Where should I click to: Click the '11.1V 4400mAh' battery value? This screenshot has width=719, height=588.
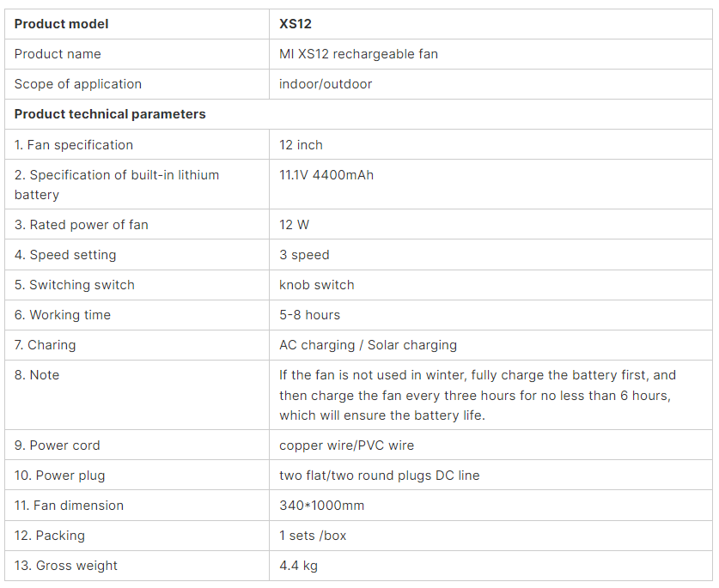coord(326,175)
